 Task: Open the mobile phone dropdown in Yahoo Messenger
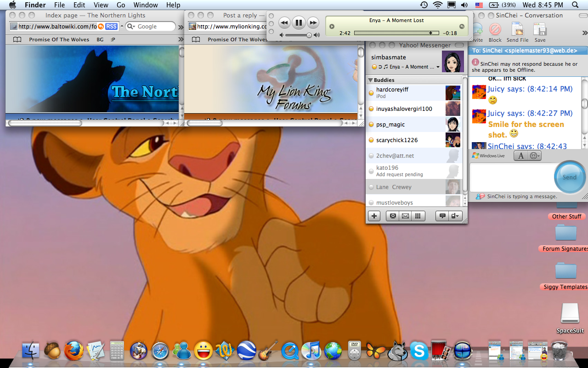[x=455, y=216]
